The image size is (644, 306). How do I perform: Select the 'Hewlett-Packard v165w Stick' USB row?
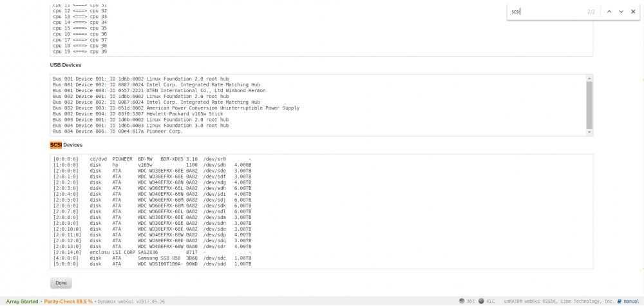point(138,114)
